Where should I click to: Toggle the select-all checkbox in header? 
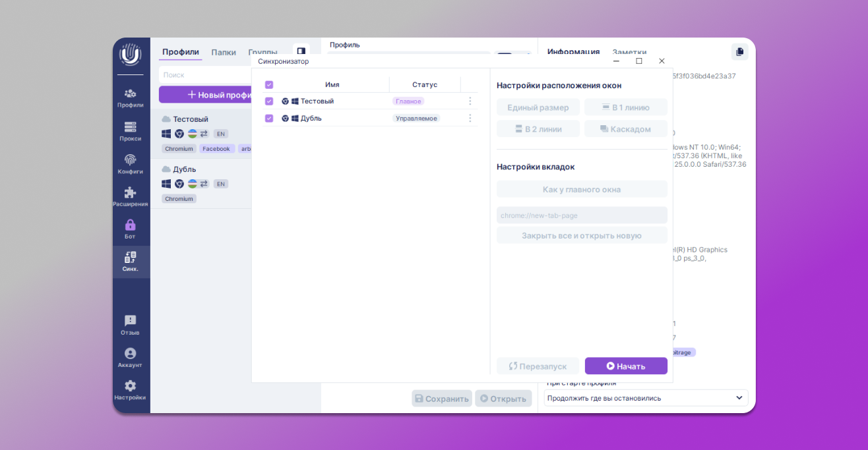[x=269, y=85]
